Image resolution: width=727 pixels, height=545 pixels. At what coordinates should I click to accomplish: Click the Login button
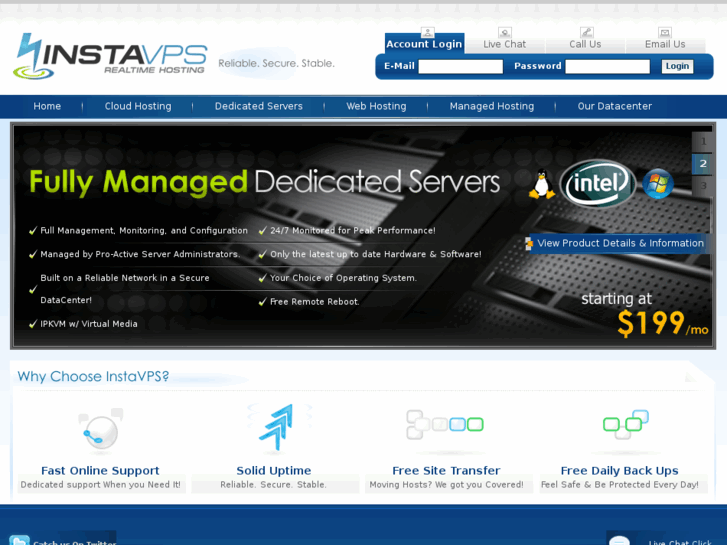click(x=677, y=66)
